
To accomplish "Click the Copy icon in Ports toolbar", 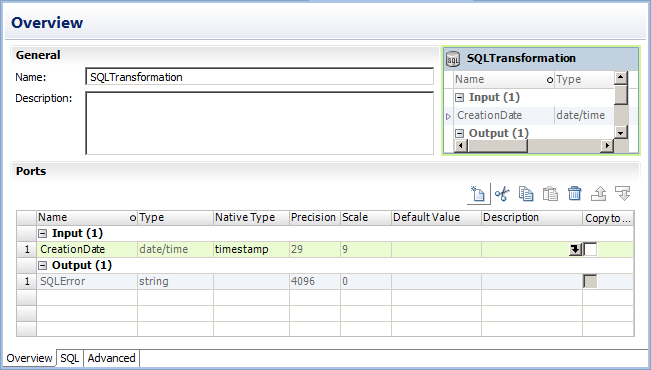I will (526, 194).
